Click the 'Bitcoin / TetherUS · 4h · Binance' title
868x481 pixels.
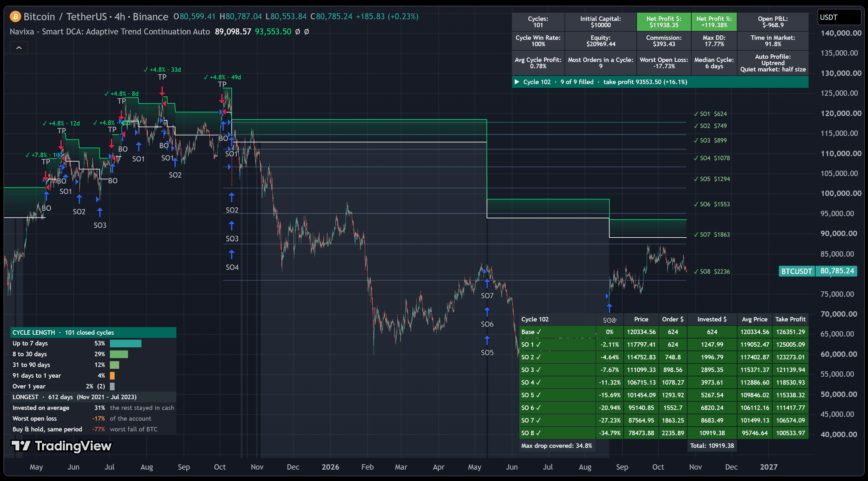[x=96, y=16]
